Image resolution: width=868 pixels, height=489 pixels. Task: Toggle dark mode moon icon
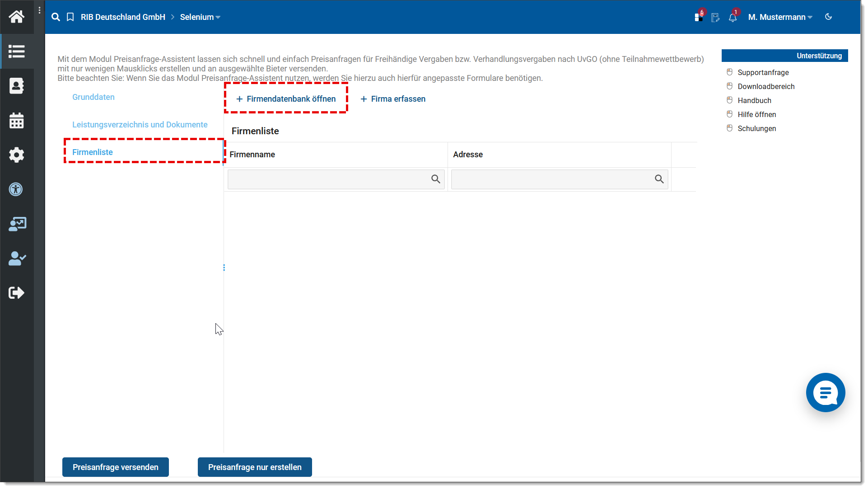click(828, 17)
